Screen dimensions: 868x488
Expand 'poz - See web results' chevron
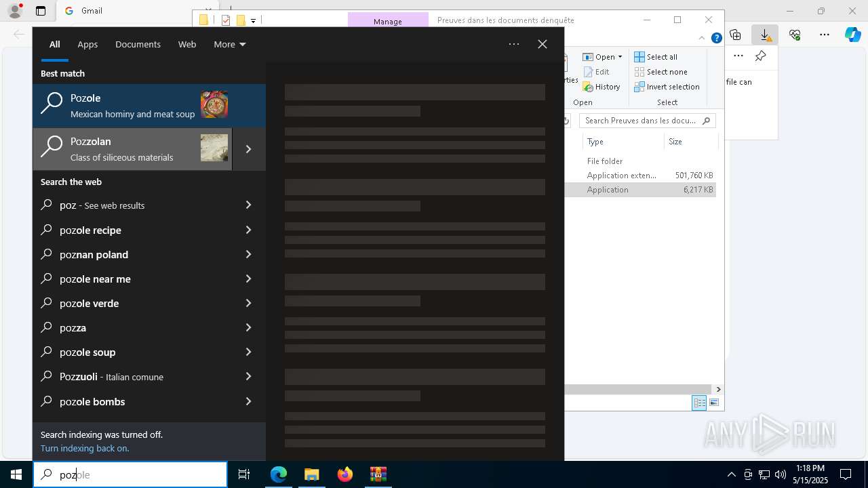pyautogui.click(x=248, y=205)
